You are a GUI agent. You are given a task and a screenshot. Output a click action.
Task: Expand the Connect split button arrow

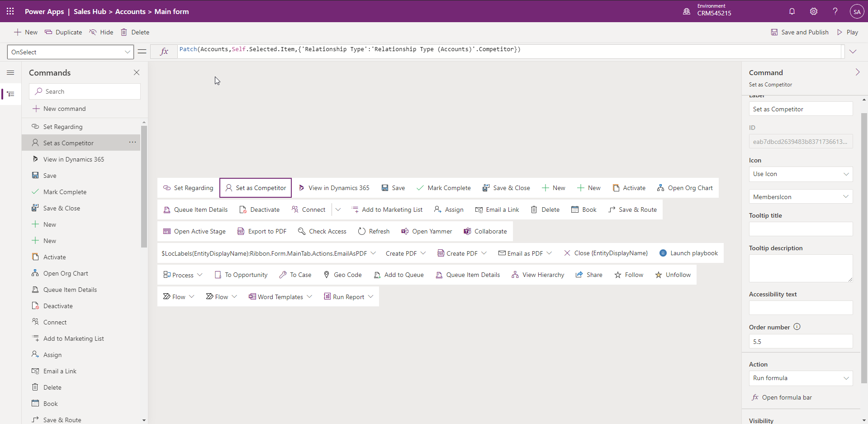pos(338,210)
